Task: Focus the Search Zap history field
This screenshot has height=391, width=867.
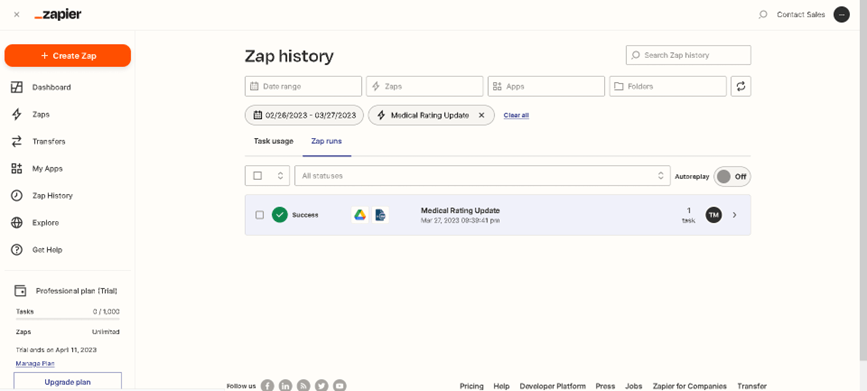Action: tap(688, 55)
